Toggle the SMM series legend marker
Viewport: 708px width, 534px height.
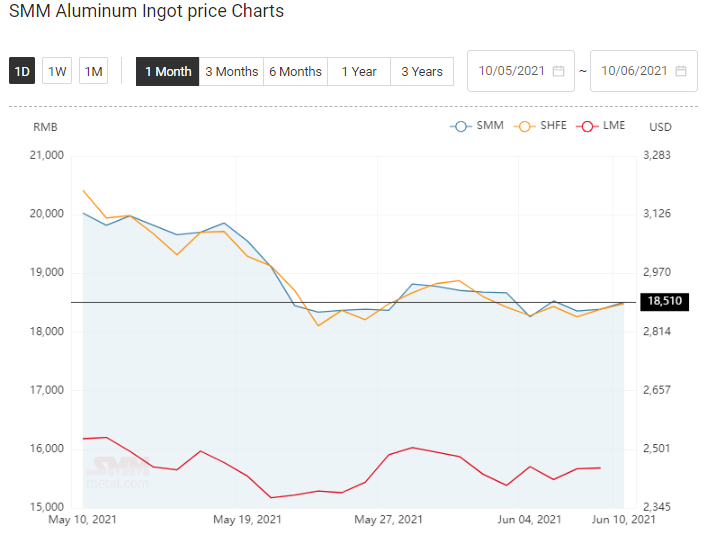pyautogui.click(x=461, y=126)
